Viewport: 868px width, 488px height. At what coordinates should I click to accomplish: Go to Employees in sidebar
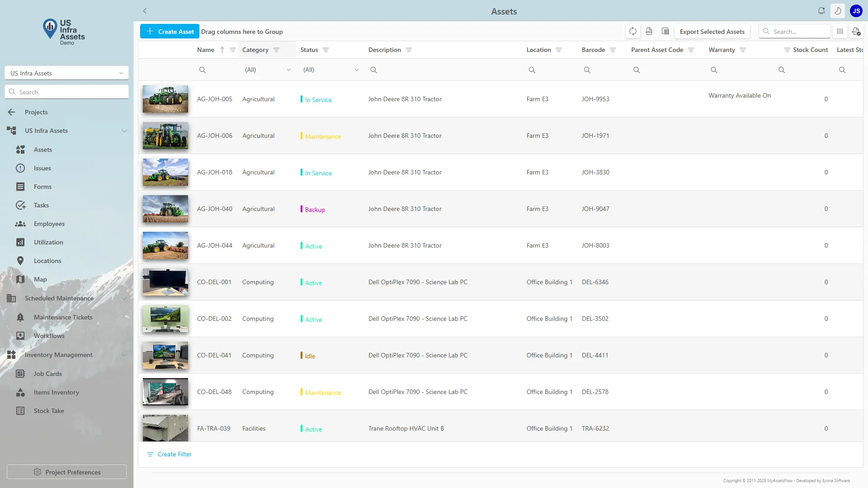click(x=49, y=224)
